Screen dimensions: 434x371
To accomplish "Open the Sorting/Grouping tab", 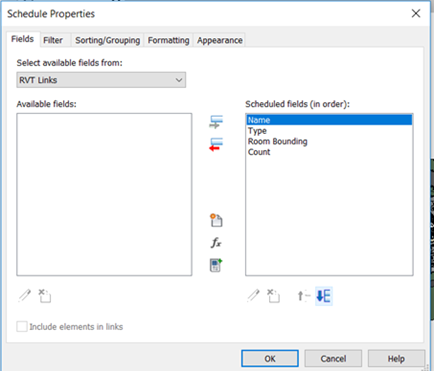I will (107, 40).
